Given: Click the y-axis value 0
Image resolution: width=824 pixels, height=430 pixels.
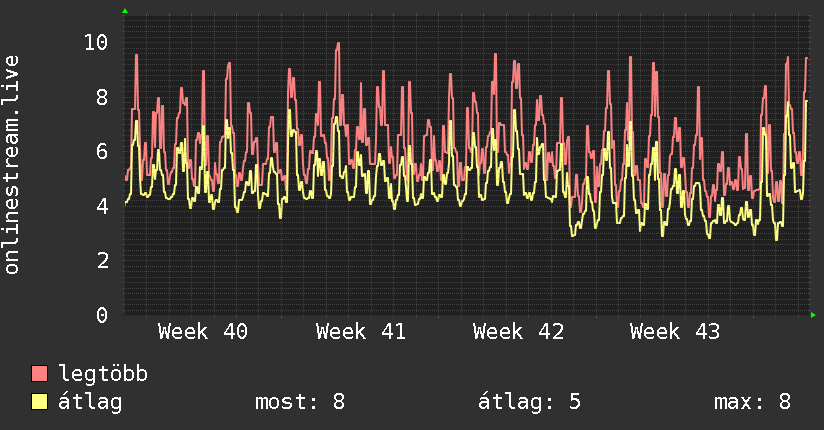Looking at the screenshot, I should coord(102,315).
